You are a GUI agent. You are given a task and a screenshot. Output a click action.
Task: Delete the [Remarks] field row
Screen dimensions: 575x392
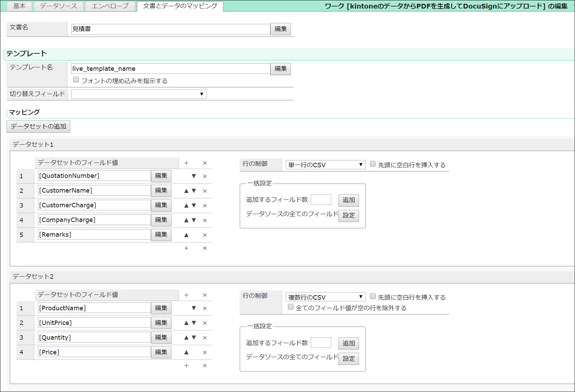(x=204, y=235)
